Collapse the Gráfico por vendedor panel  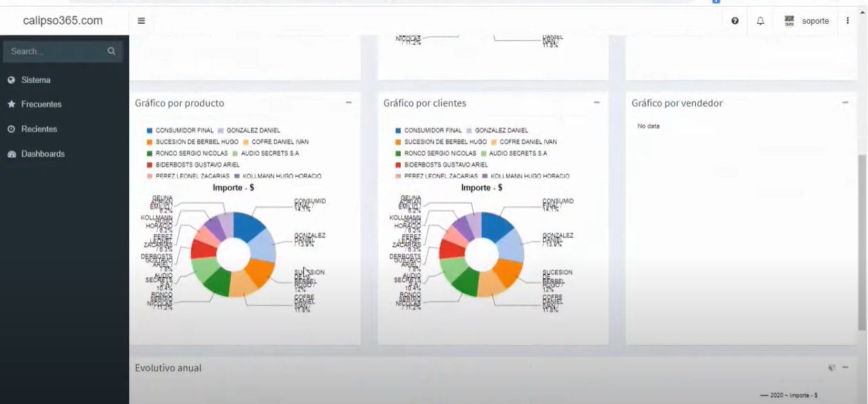tap(845, 103)
